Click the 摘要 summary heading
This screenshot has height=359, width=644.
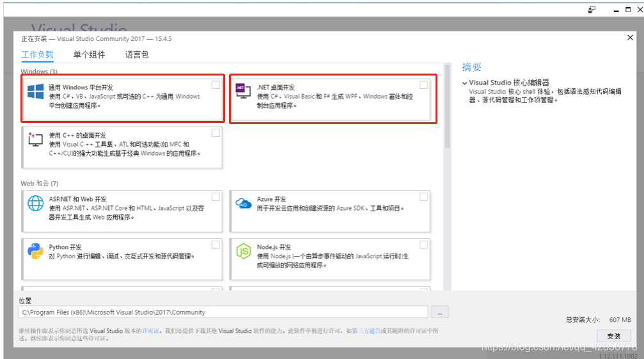coord(471,67)
